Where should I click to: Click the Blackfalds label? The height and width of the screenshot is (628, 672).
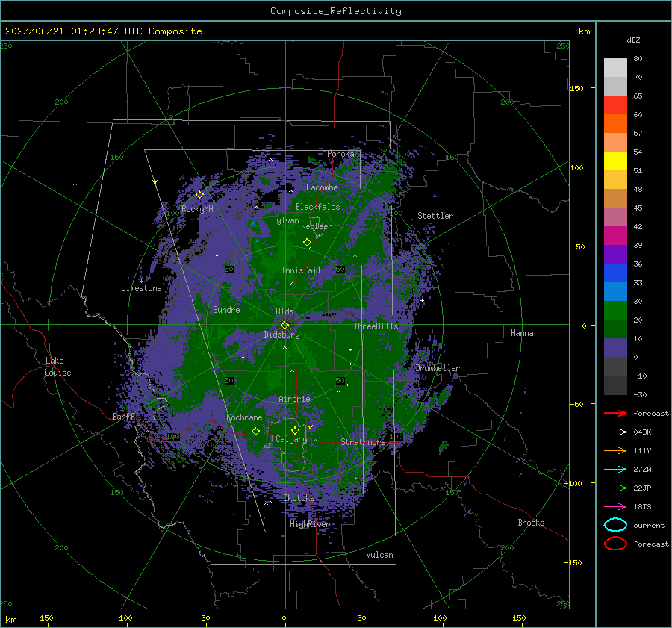pyautogui.click(x=317, y=207)
